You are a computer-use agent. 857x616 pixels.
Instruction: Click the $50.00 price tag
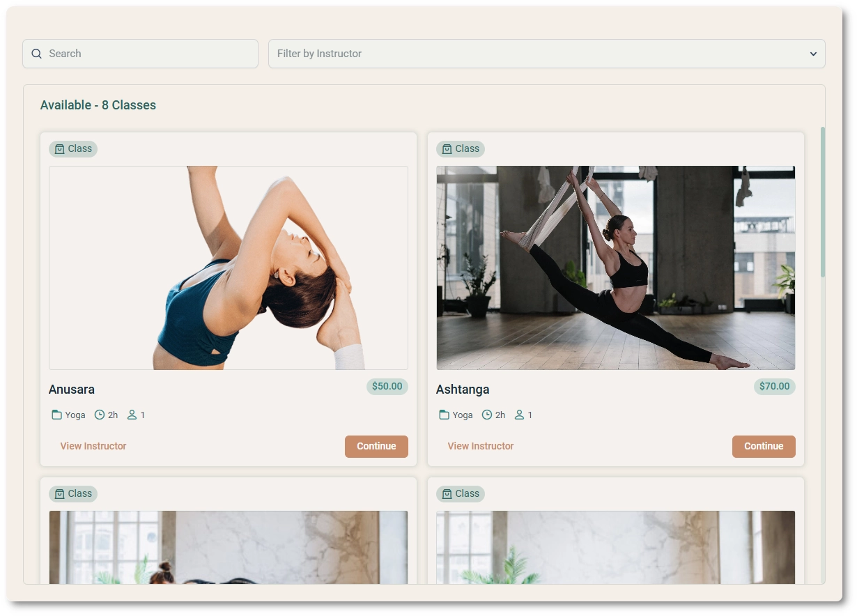tap(387, 386)
